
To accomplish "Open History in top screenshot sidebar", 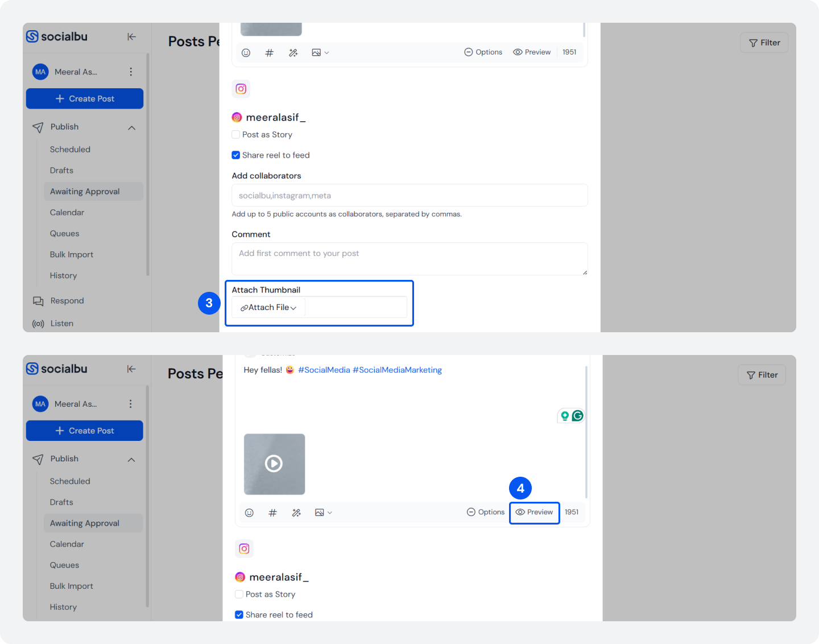I will tap(63, 276).
